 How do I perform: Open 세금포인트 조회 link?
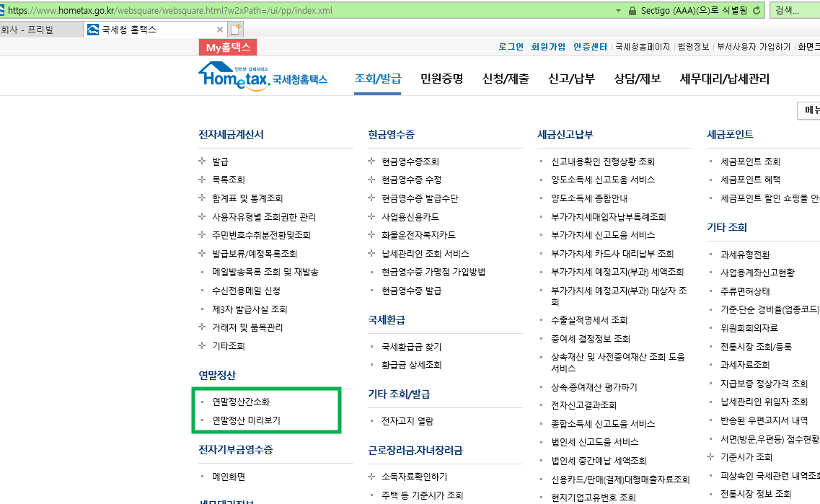(751, 162)
